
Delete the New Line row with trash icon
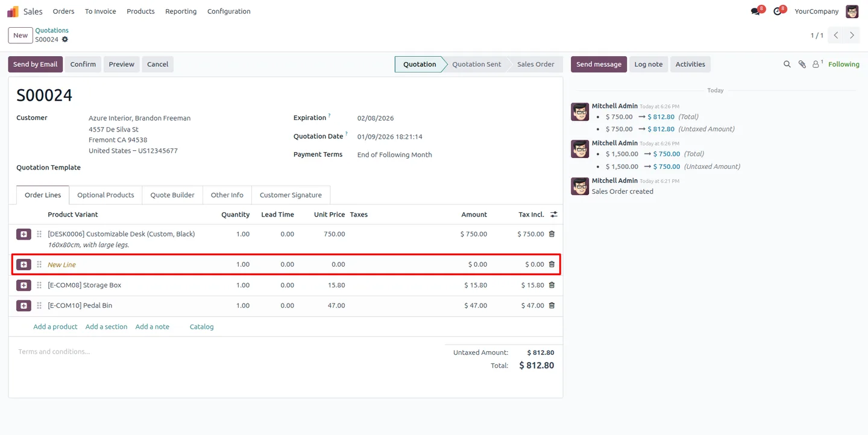pyautogui.click(x=552, y=264)
